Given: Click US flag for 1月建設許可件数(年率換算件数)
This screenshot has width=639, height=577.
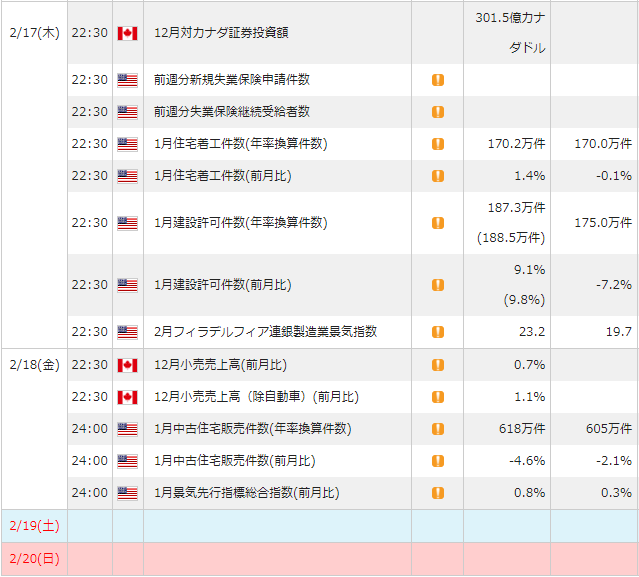Looking at the screenshot, I should pyautogui.click(x=128, y=223).
